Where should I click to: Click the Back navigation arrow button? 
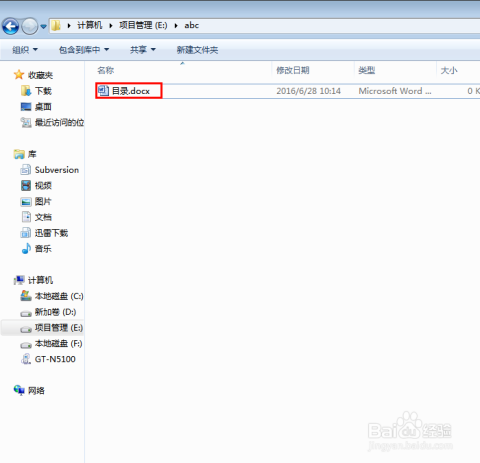click(11, 26)
